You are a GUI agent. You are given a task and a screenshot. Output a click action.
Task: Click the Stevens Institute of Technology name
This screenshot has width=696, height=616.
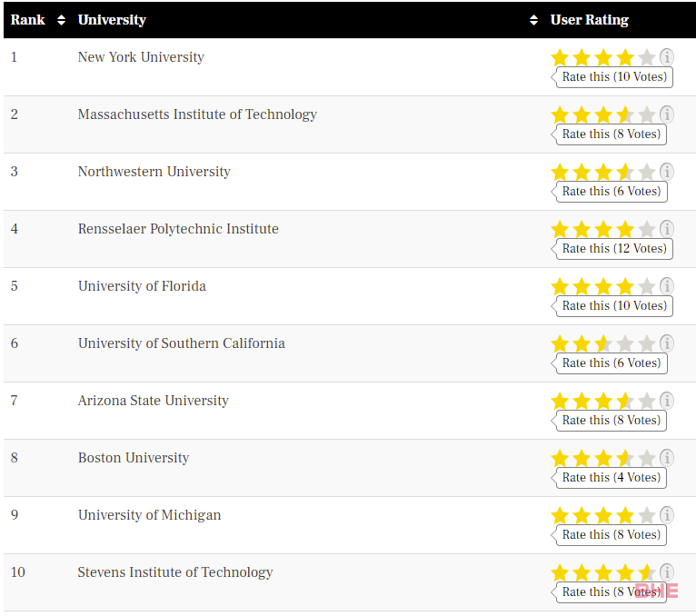pyautogui.click(x=174, y=572)
